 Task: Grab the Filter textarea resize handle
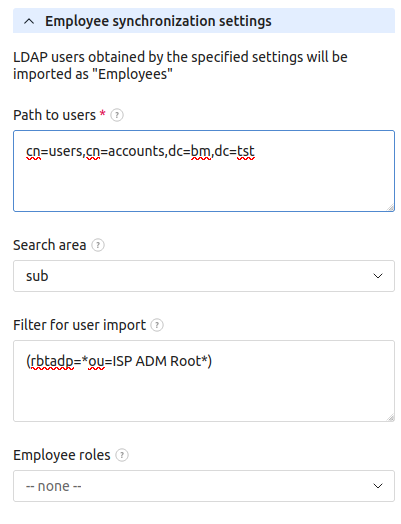pos(390,417)
